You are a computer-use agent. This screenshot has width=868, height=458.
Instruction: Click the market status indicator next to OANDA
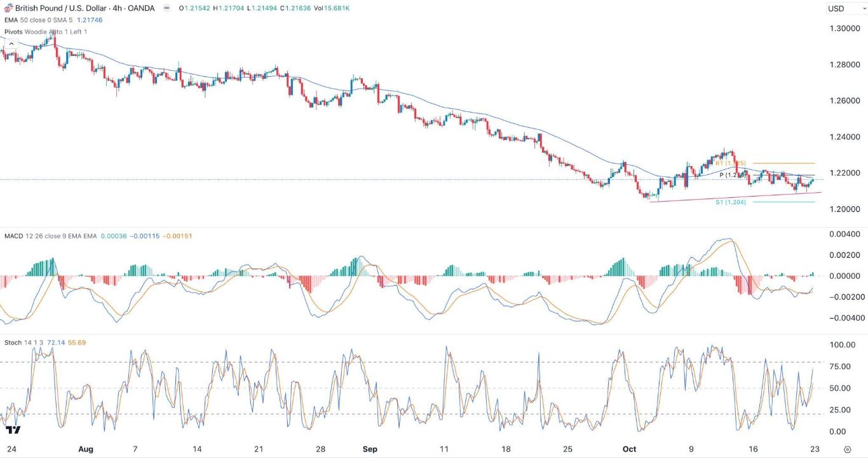click(166, 8)
